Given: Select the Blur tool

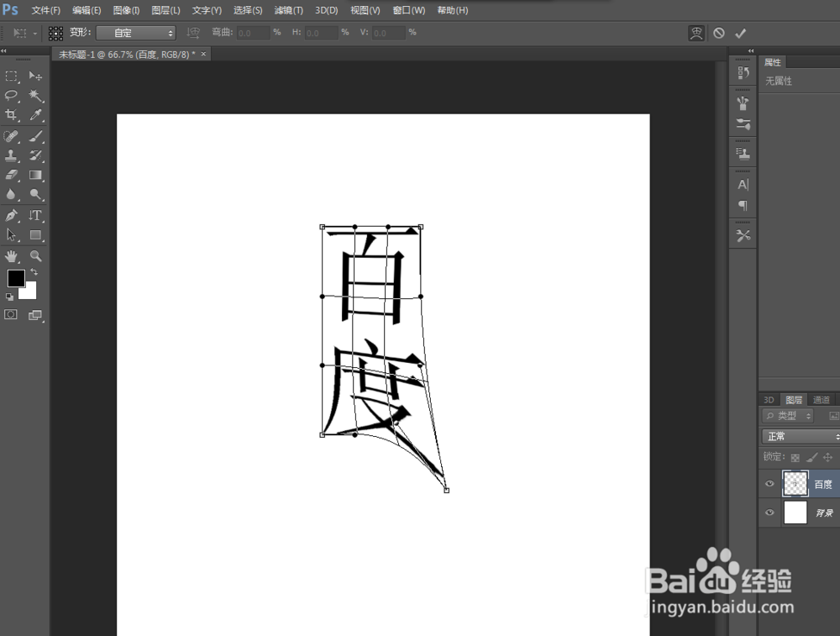Looking at the screenshot, I should pos(11,194).
